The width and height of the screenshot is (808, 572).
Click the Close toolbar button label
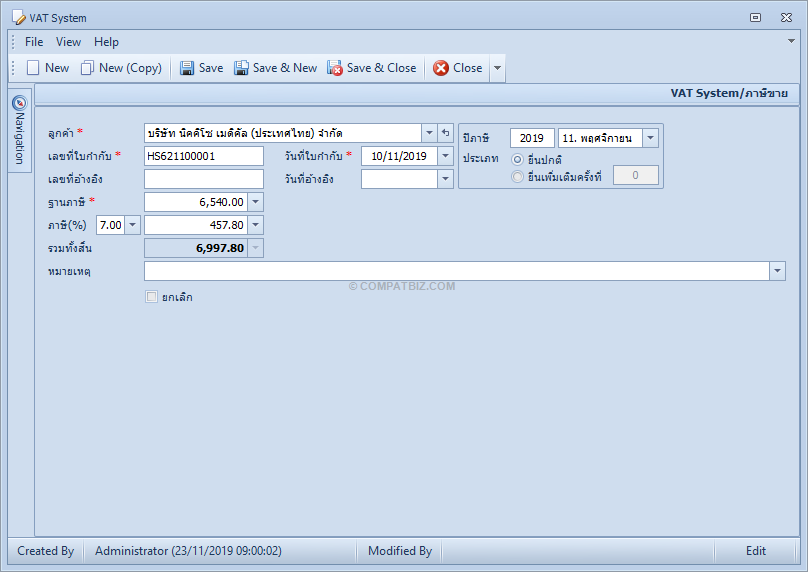[467, 68]
